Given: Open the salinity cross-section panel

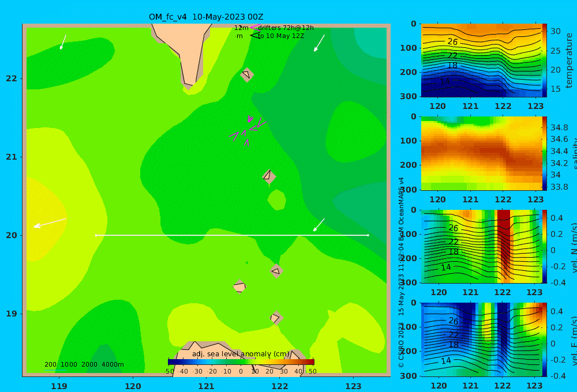Looking at the screenshot, I should coord(481,153).
